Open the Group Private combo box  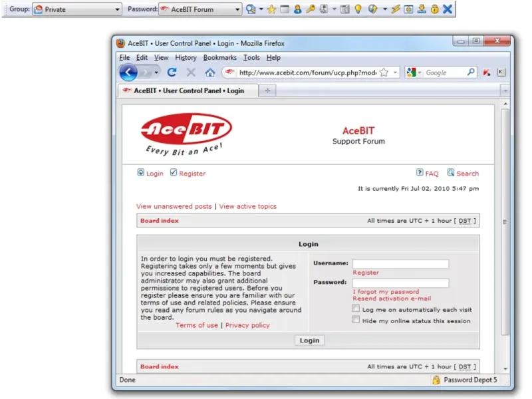(77, 9)
